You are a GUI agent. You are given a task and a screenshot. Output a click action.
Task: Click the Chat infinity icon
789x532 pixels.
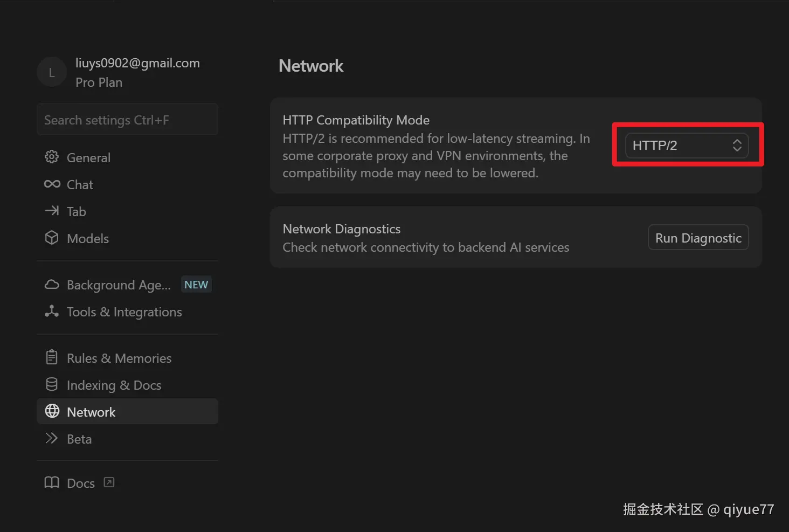tap(52, 184)
